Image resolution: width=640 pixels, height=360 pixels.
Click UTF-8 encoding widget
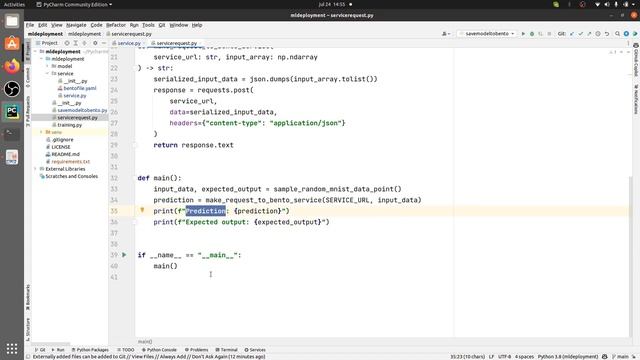(x=504, y=357)
